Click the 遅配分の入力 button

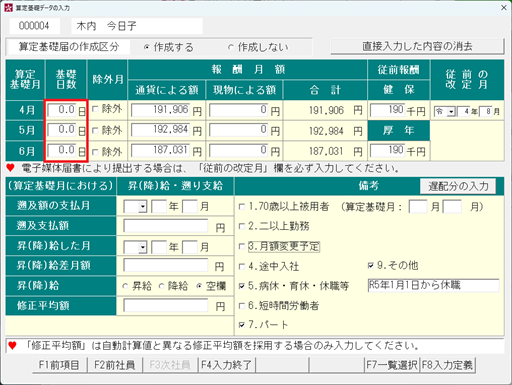(458, 186)
